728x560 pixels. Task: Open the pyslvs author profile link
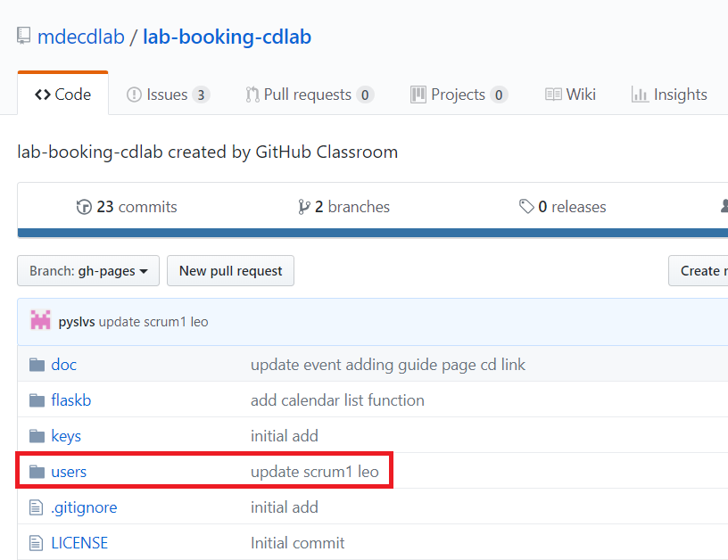(77, 322)
